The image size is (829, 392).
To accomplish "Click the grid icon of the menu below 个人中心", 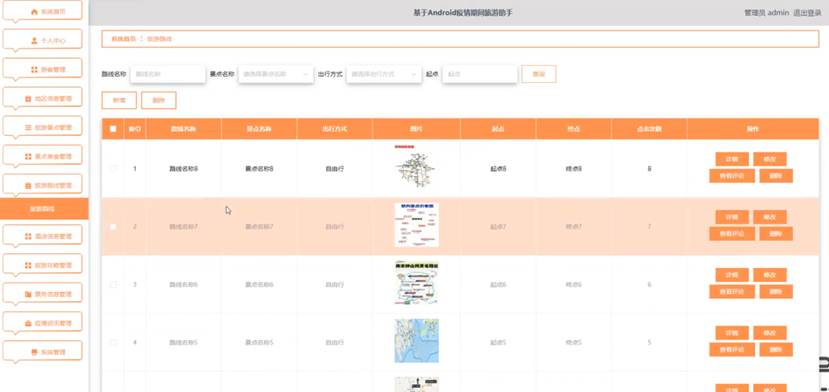I will (x=34, y=69).
